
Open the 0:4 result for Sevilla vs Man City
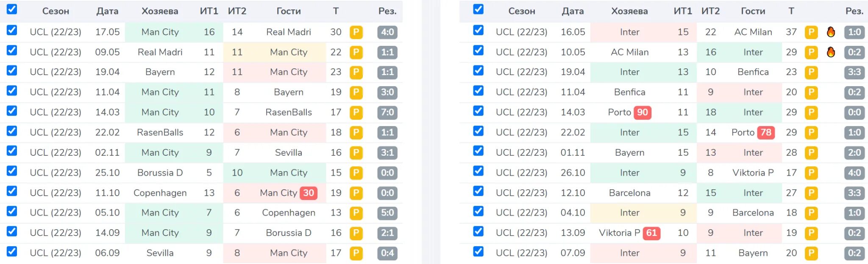[387, 253]
